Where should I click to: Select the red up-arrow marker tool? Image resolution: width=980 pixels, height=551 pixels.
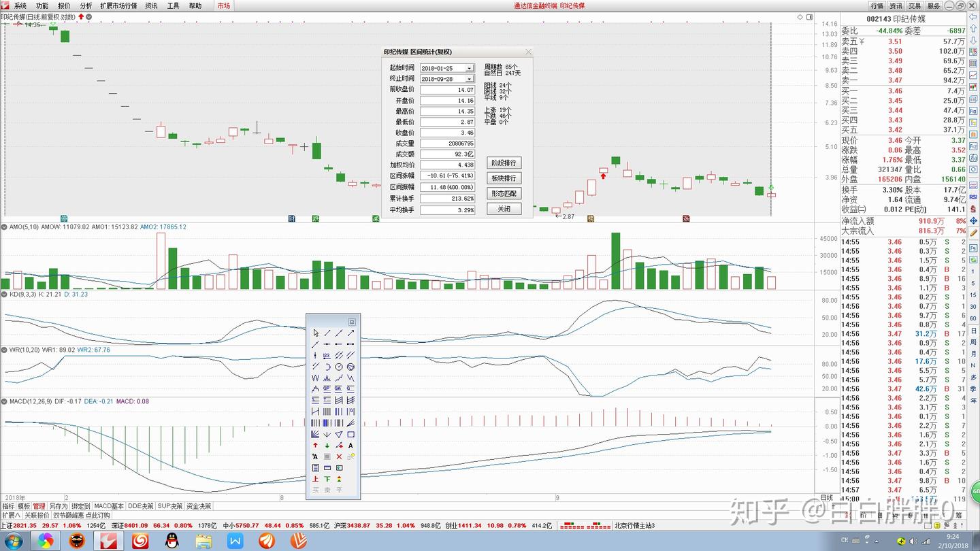(x=316, y=446)
